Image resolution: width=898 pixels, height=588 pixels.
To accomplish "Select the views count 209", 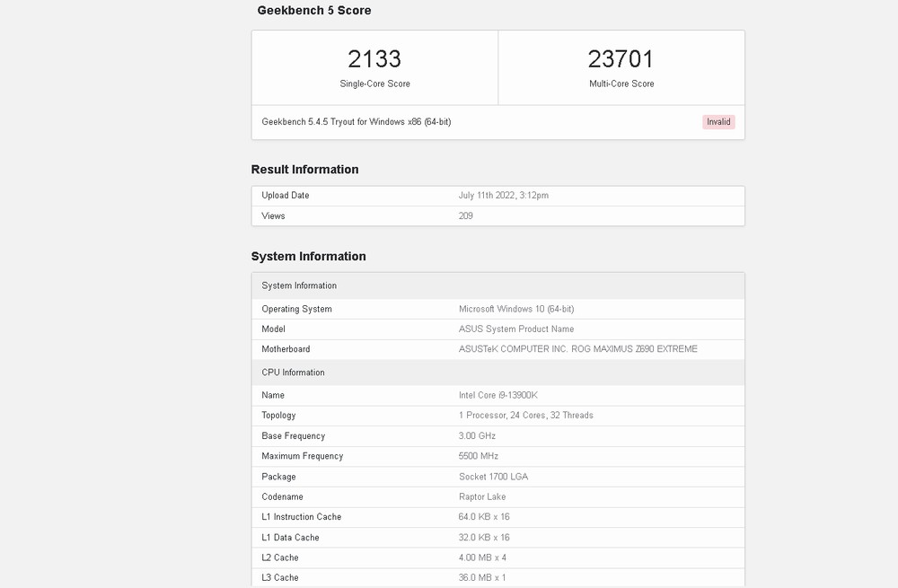I will click(465, 215).
